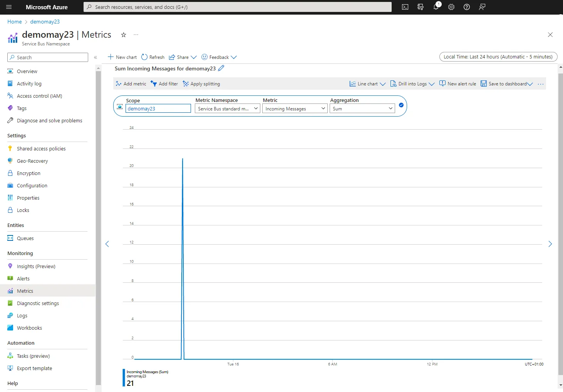
Task: Move the chart time range backward with the left arrow
Action: tap(107, 244)
